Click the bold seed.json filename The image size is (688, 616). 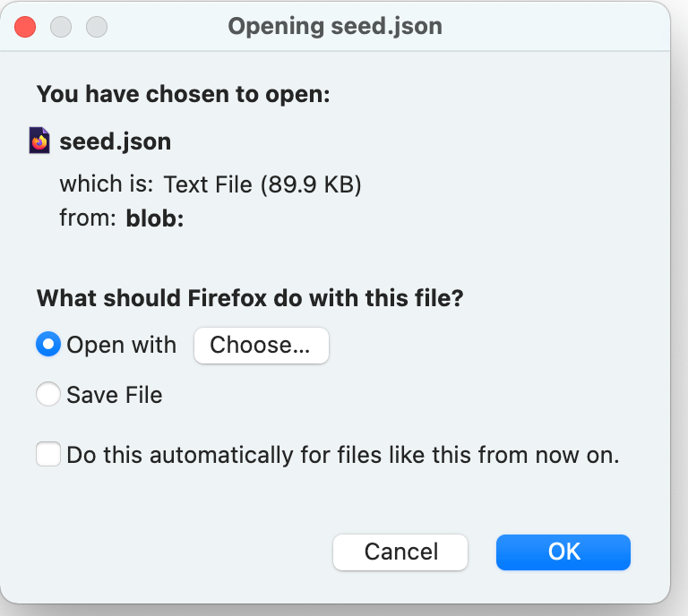pos(115,141)
